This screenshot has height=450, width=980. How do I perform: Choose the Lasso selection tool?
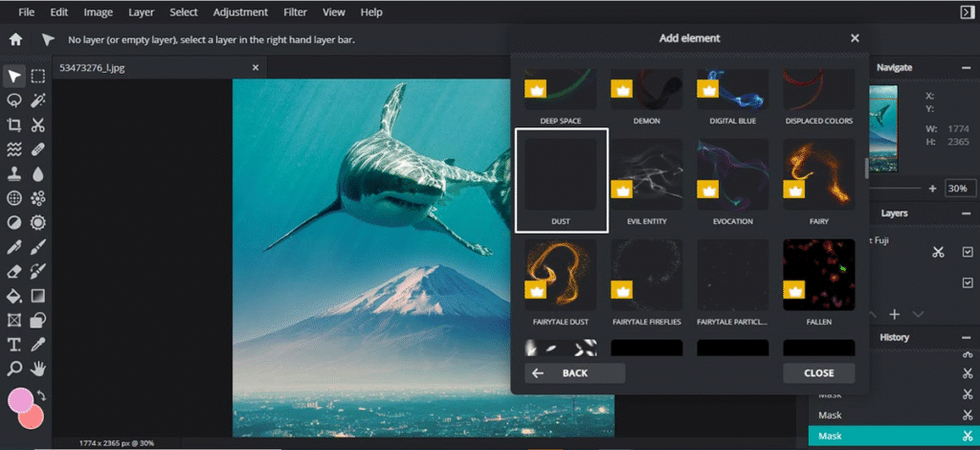14,101
